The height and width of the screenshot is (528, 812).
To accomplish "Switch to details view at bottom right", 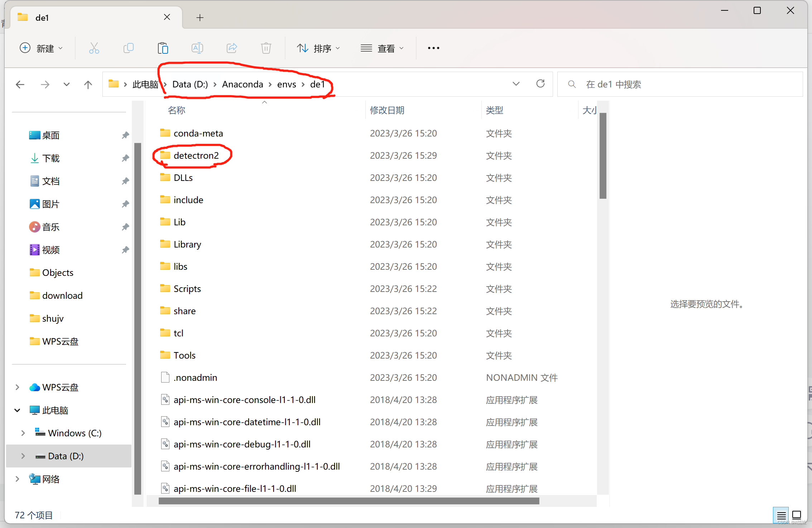I will [x=781, y=515].
